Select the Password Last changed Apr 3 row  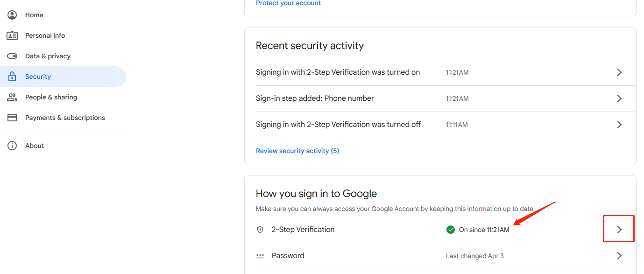[440, 256]
